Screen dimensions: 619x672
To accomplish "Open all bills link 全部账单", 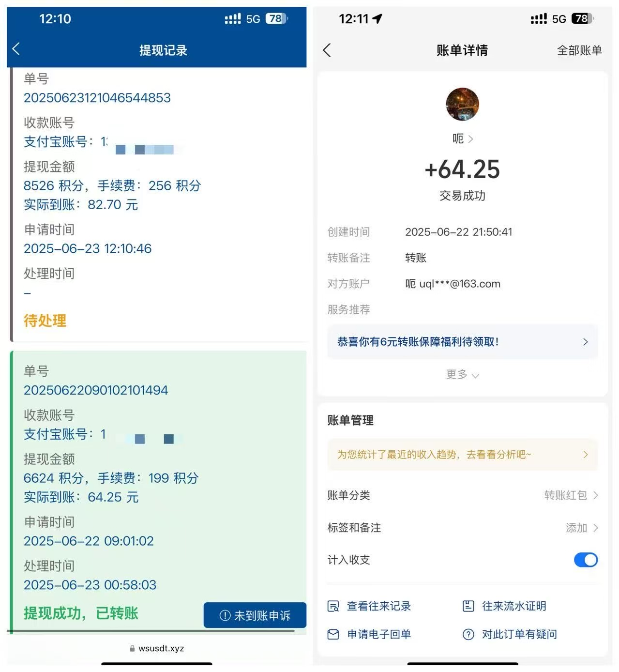I will (579, 50).
